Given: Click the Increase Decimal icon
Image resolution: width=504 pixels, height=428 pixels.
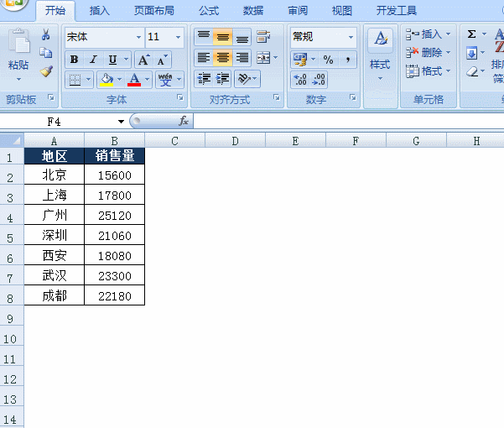Looking at the screenshot, I should 300,80.
